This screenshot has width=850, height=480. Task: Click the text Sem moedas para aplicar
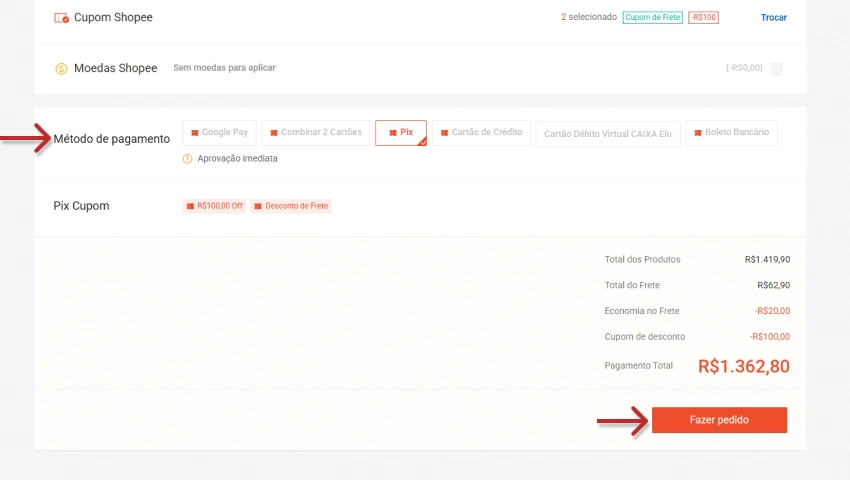(224, 68)
